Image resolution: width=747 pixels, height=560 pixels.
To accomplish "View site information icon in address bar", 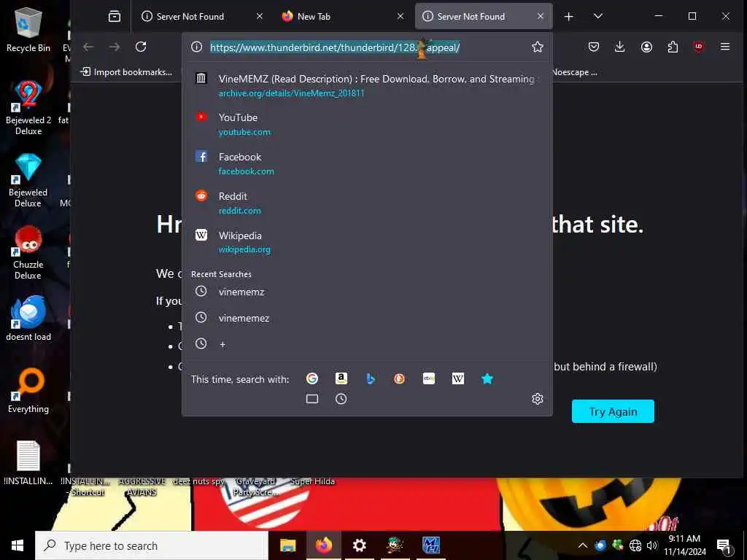I will click(x=197, y=47).
